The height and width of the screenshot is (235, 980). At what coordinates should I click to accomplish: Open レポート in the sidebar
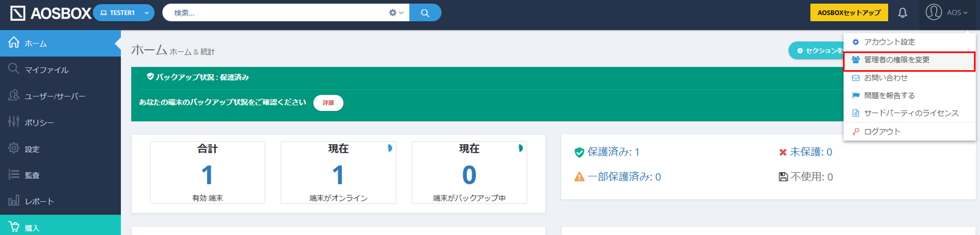[x=61, y=201]
